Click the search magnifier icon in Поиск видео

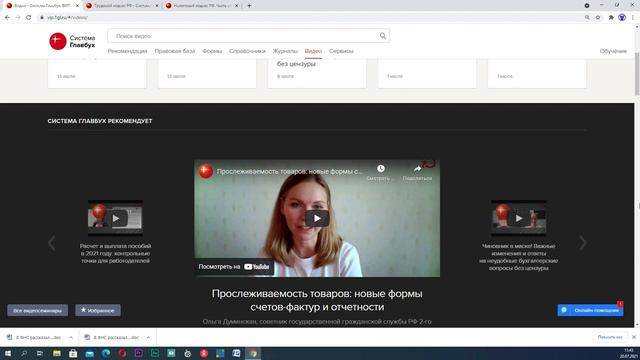tap(382, 36)
